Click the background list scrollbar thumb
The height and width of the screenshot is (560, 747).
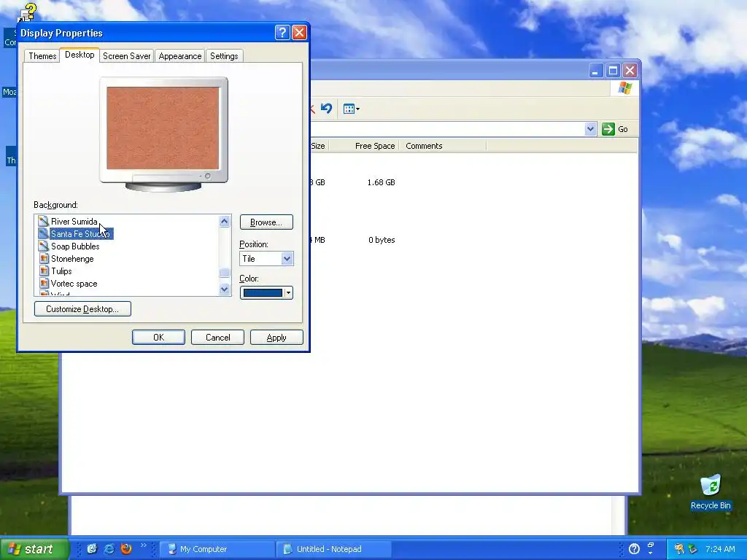click(x=225, y=273)
